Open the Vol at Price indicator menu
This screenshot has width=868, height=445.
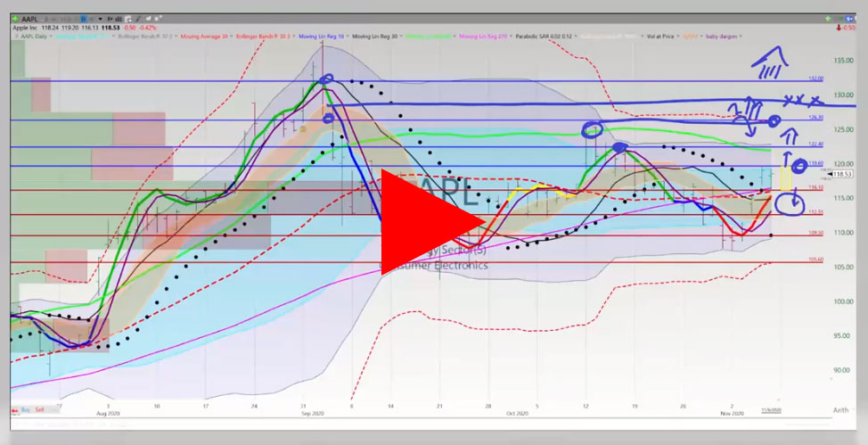(663, 37)
